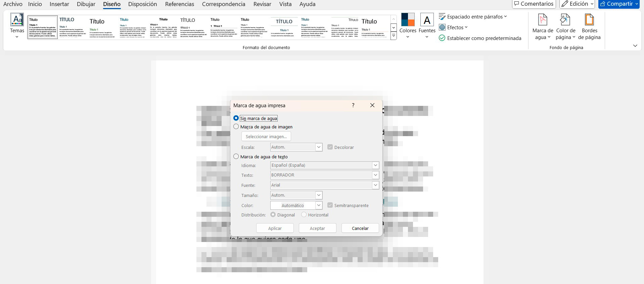Click the Cancelar button

pyautogui.click(x=360, y=228)
